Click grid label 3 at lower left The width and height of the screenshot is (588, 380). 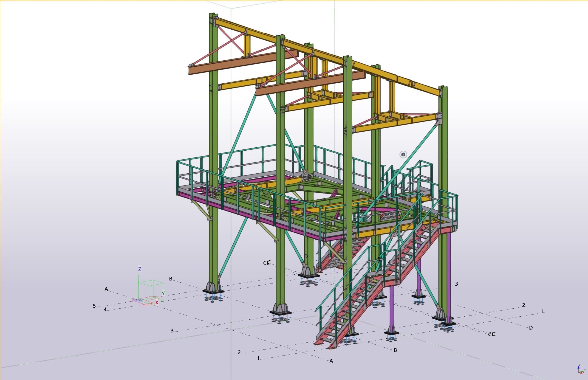click(172, 331)
